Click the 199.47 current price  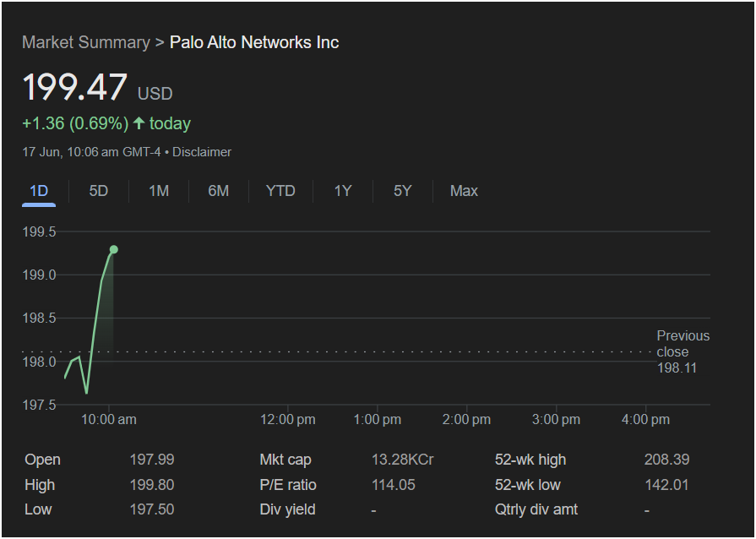click(74, 87)
